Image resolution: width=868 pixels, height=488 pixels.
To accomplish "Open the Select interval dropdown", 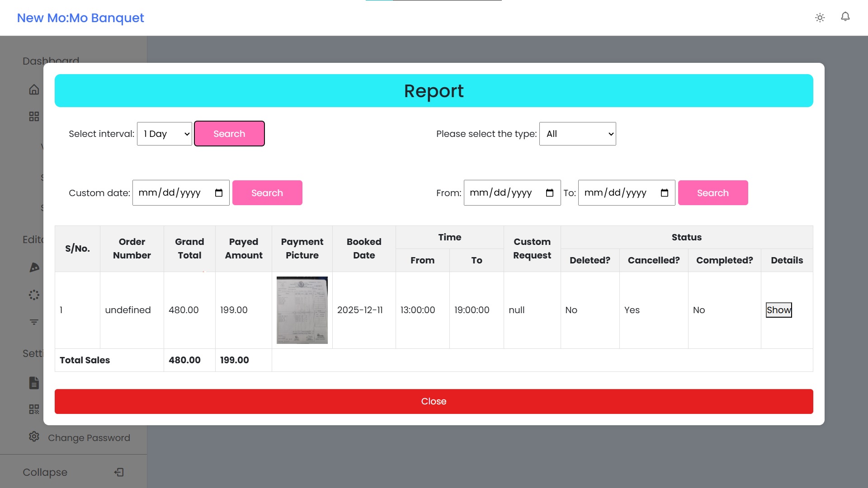I will (165, 134).
